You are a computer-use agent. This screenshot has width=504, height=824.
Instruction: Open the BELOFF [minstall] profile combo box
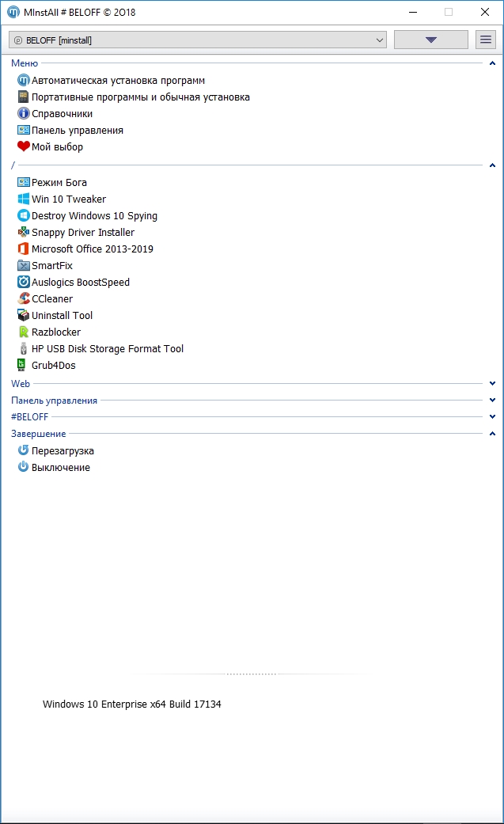point(198,40)
